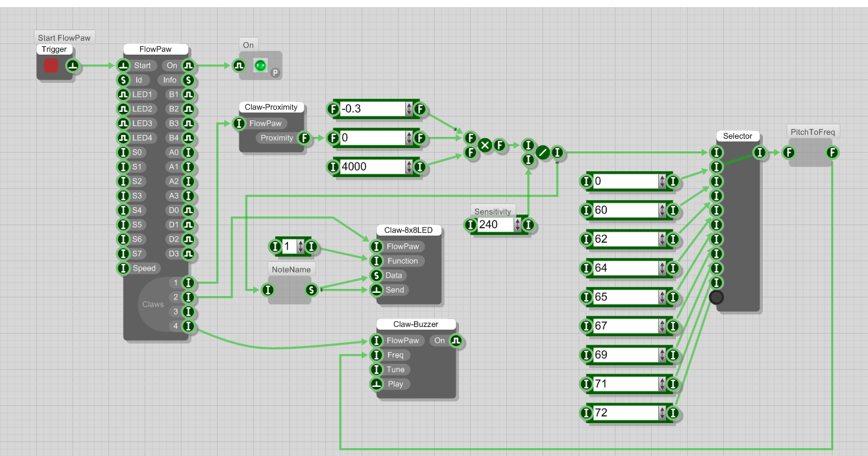The height and width of the screenshot is (456, 868).
Task: Click the Selector's dark round resize knob
Action: [x=717, y=297]
